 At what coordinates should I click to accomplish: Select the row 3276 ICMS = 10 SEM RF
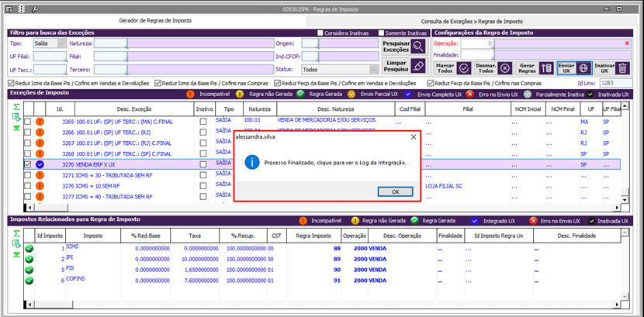[321, 186]
